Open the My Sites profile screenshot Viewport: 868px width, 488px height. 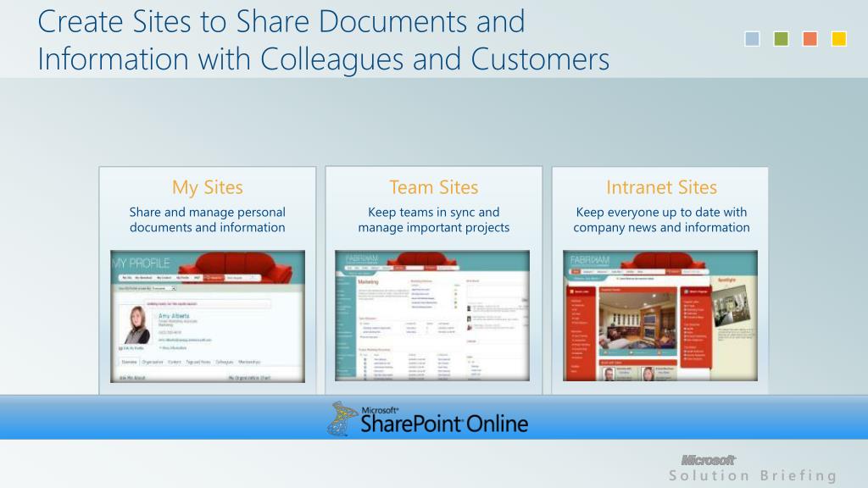(x=208, y=316)
